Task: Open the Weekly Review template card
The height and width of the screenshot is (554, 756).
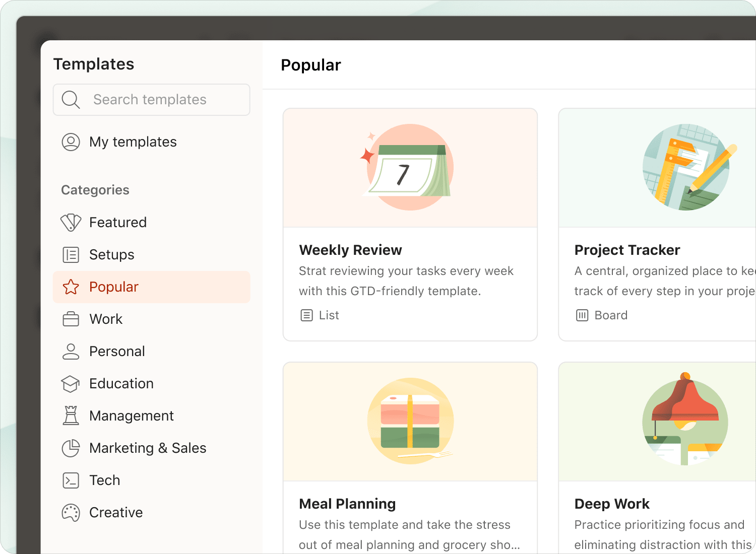Action: tap(410, 225)
